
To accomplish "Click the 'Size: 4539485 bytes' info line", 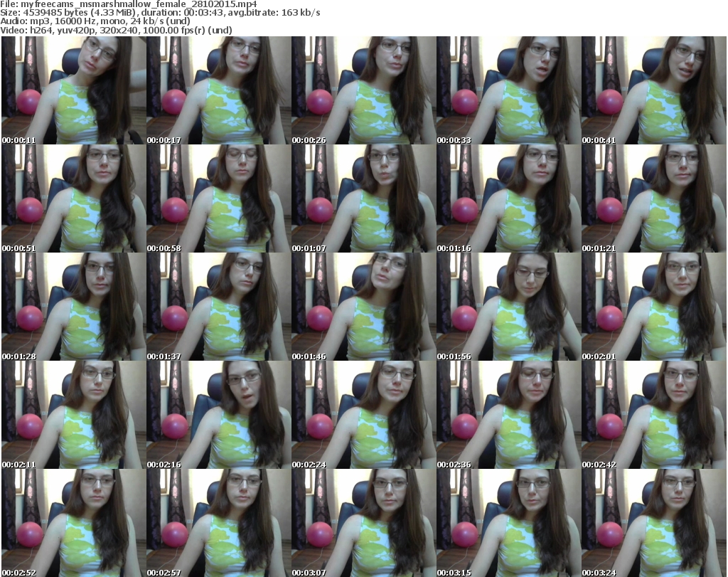I will click(x=160, y=13).
